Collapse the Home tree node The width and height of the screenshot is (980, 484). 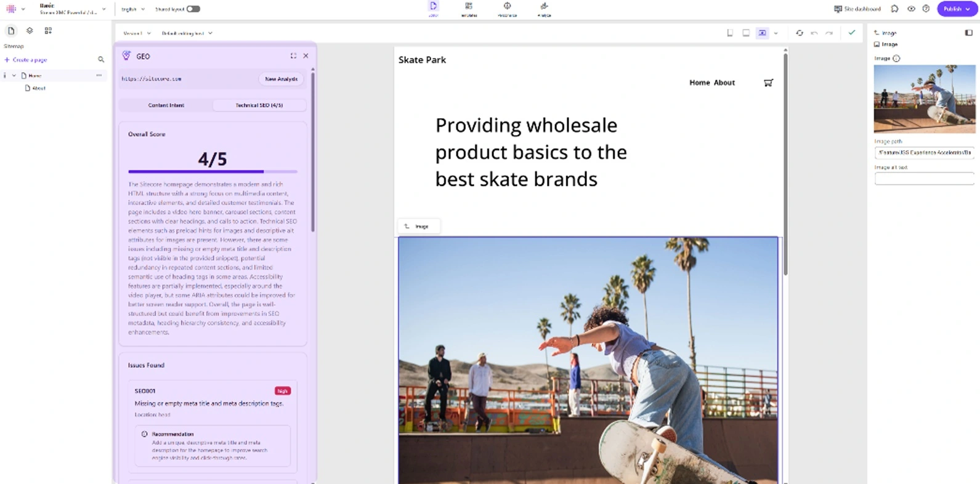pyautogui.click(x=14, y=76)
